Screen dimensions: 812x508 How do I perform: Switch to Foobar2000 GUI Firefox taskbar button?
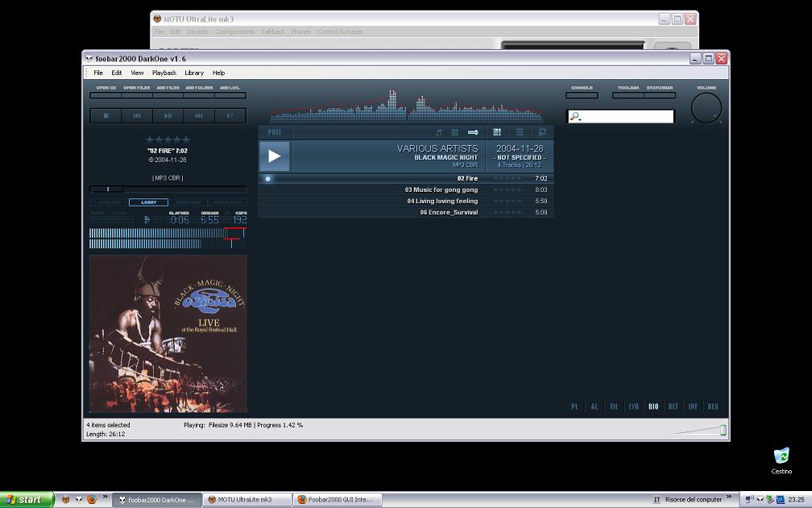pos(338,500)
